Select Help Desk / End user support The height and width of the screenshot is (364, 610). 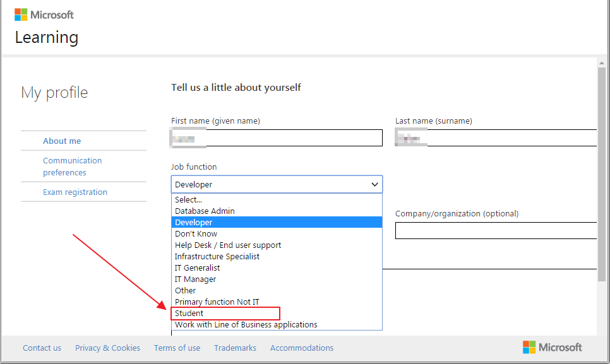[277, 245]
